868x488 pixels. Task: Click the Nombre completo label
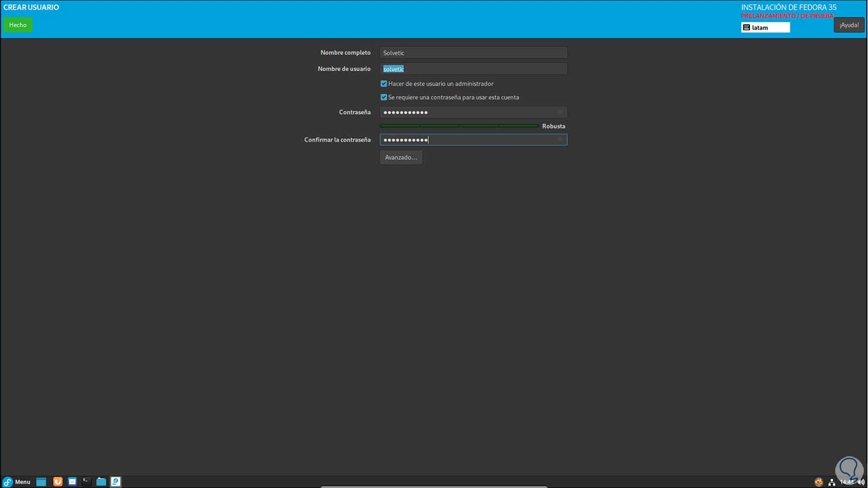pyautogui.click(x=345, y=53)
